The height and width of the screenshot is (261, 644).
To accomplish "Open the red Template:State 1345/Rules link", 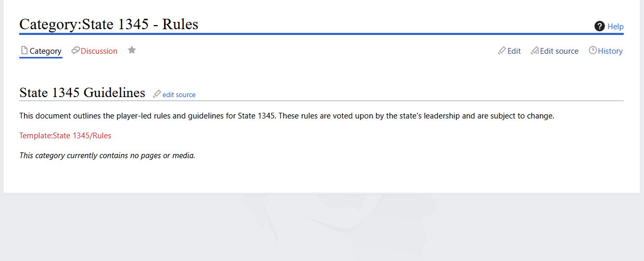I will click(65, 136).
